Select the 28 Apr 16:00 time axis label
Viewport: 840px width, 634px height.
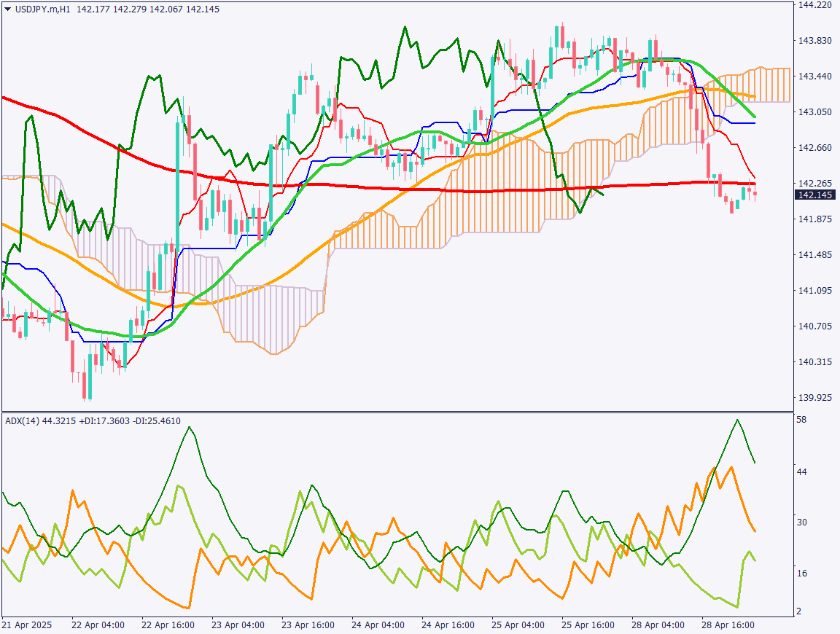pos(728,625)
